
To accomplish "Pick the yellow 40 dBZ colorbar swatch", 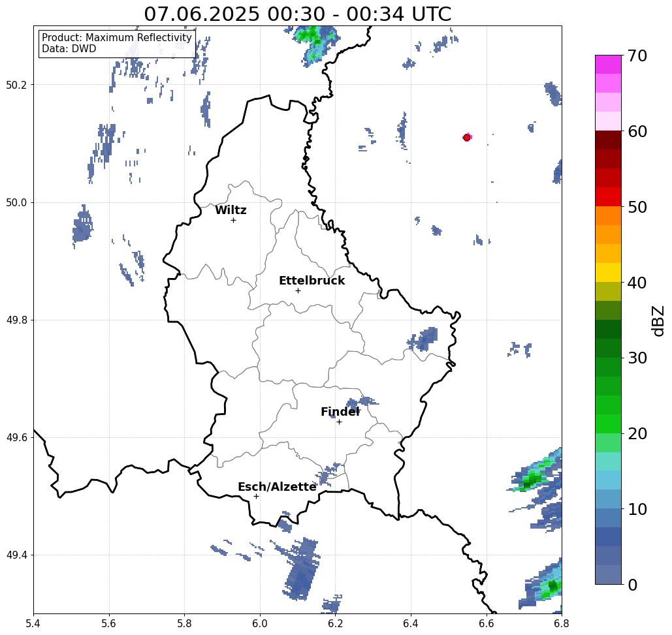I will [x=608, y=272].
